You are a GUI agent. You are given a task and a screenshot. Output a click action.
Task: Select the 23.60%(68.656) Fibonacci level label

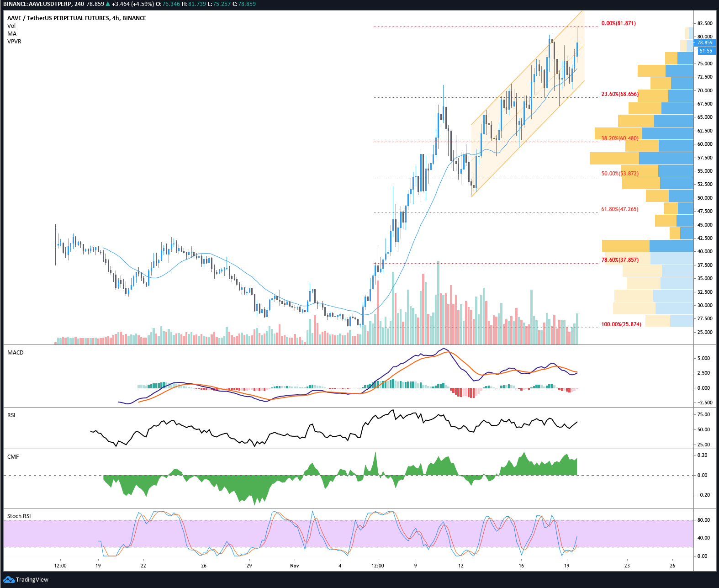[620, 94]
